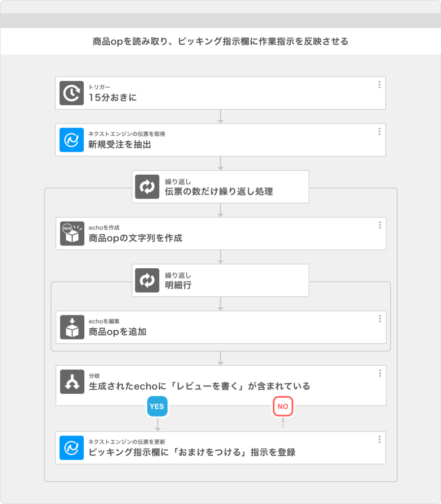Click the Next Engine icon beside ピッキング指示欄 step
Screen dimensions: 441x504
(71, 448)
